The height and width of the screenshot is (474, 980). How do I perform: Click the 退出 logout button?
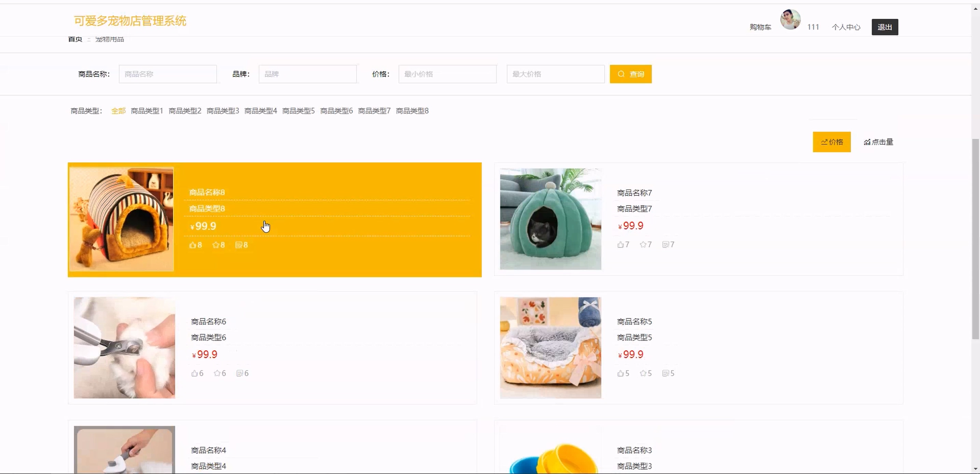click(885, 27)
